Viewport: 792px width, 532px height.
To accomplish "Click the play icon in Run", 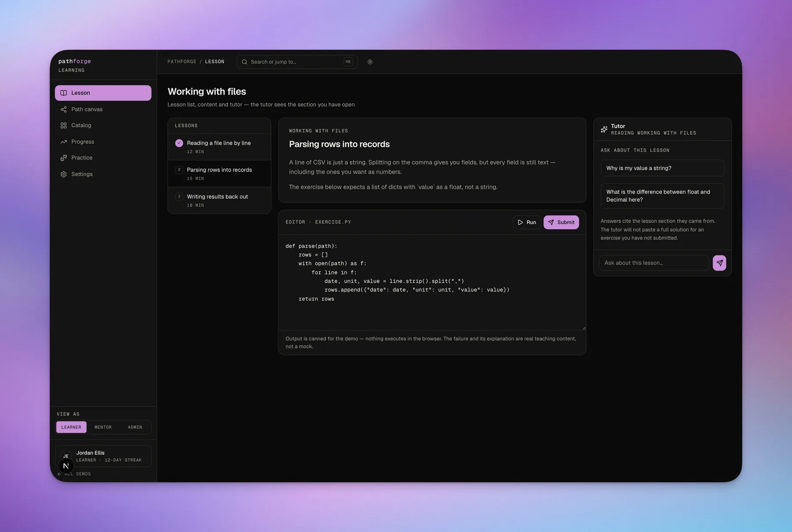I will pos(521,222).
